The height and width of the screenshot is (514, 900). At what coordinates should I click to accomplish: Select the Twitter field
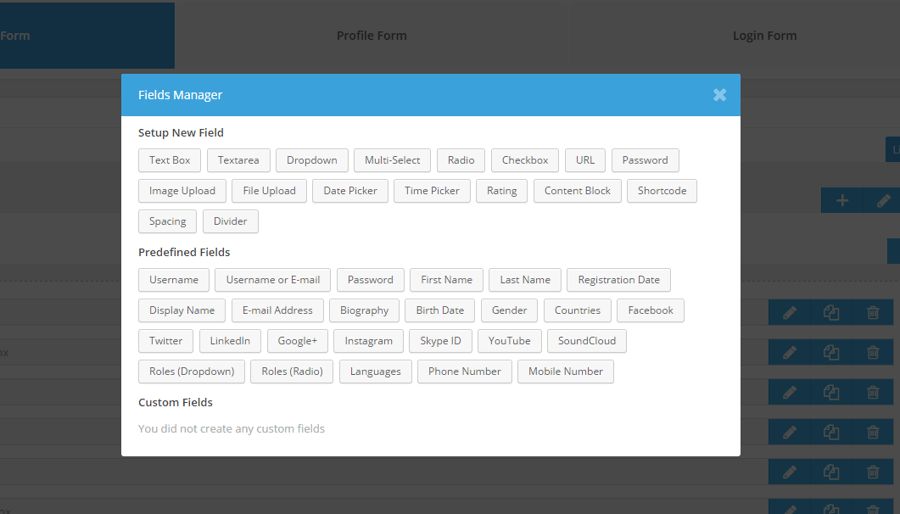coord(165,341)
